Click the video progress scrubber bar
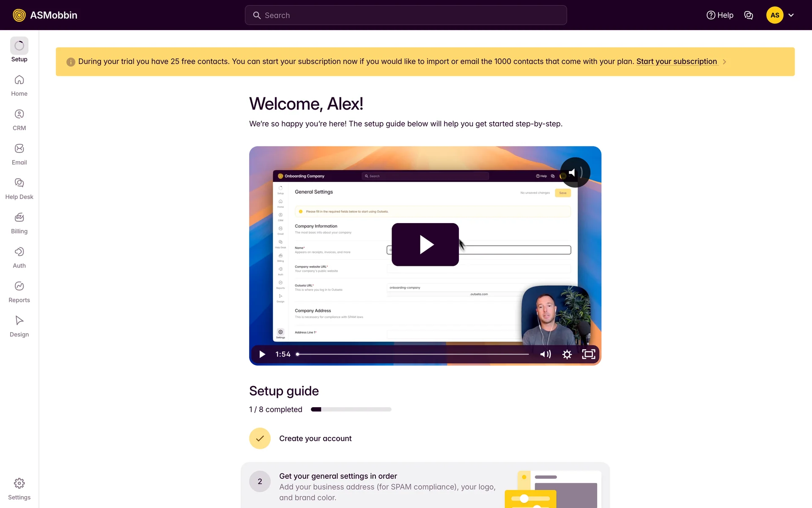The height and width of the screenshot is (508, 812). (x=412, y=354)
